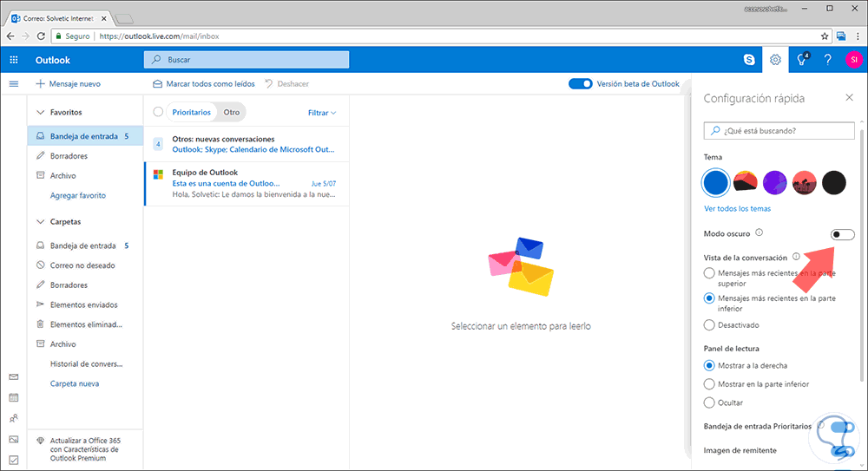Open the Equipo de Outlook email
The width and height of the screenshot is (868, 471).
[247, 184]
